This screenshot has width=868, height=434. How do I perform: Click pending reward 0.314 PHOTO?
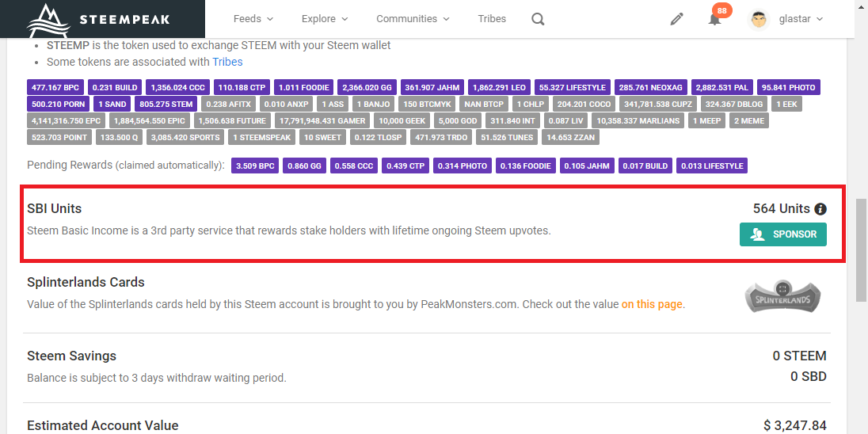[x=463, y=166]
